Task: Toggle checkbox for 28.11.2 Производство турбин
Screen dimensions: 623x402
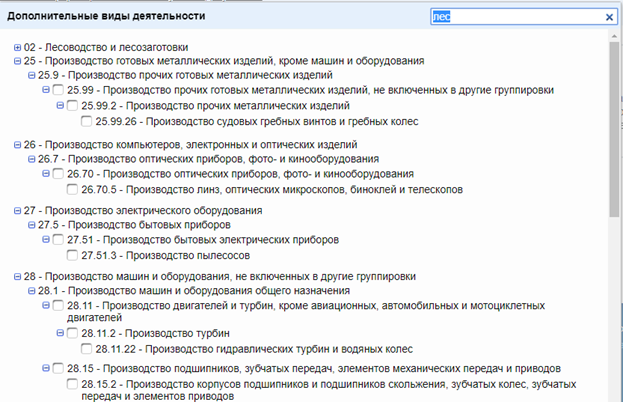Action: pos(73,333)
